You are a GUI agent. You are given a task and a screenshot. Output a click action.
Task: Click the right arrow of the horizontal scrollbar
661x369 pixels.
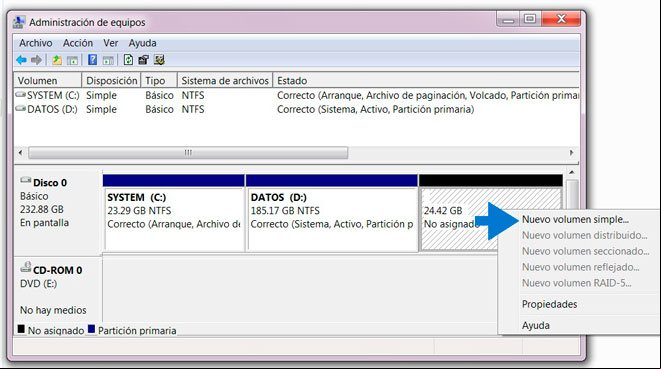click(x=572, y=153)
